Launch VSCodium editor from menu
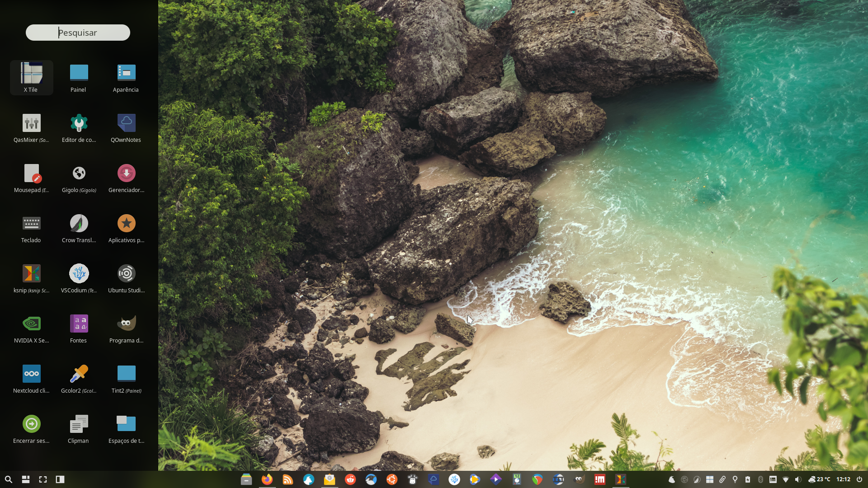868x488 pixels. pyautogui.click(x=79, y=278)
